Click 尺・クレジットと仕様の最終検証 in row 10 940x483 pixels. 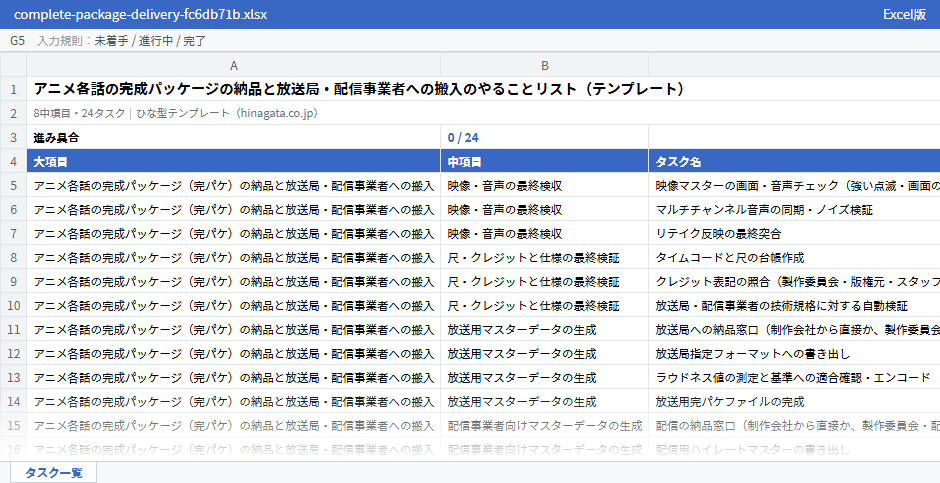tap(544, 305)
